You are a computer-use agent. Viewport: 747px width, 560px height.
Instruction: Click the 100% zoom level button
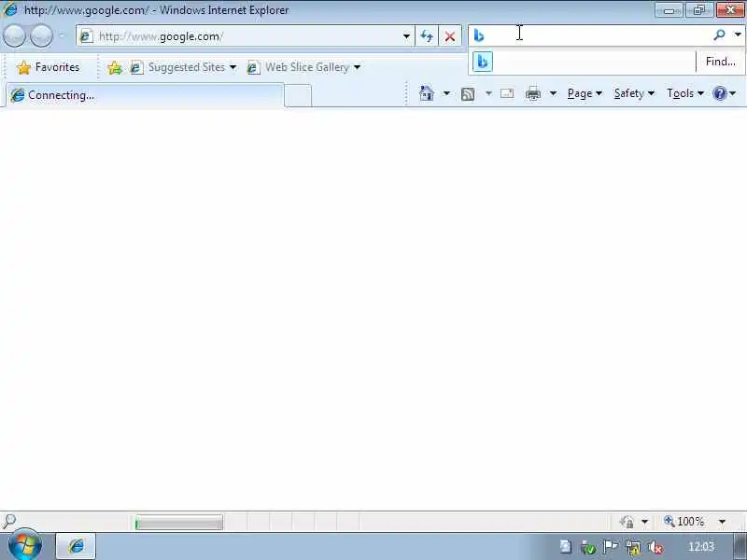click(684, 522)
